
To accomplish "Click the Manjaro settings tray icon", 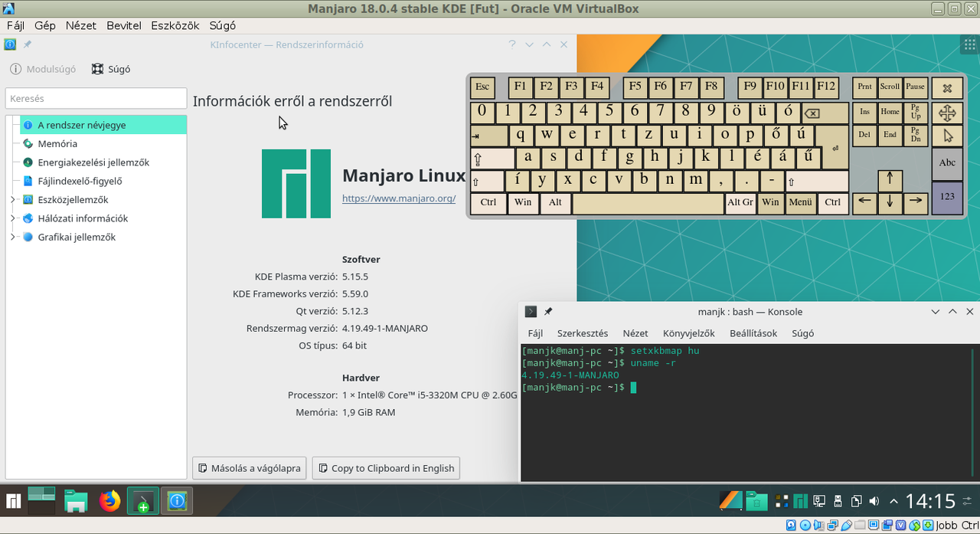I will click(800, 502).
